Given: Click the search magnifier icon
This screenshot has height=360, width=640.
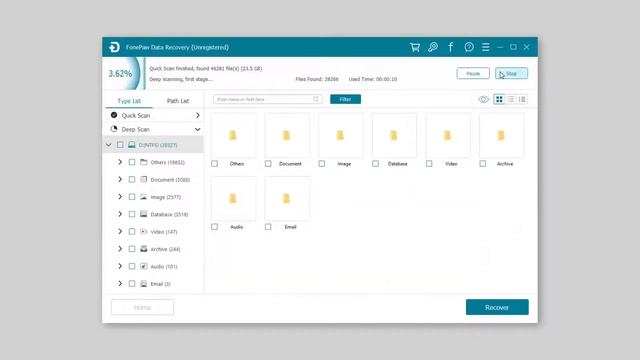Looking at the screenshot, I should click(x=316, y=99).
